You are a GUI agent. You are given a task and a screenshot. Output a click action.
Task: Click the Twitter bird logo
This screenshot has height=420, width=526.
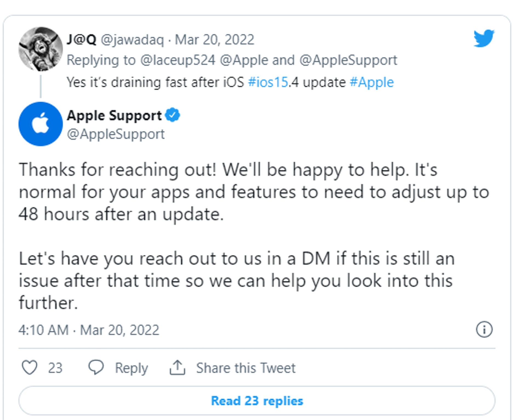484,38
